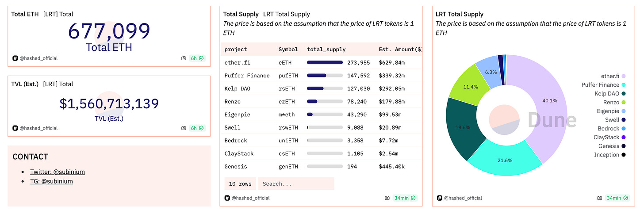Image resolution: width=644 pixels, height=214 pixels.
Task: Click the Renzo color dot in legend
Action: (x=623, y=103)
